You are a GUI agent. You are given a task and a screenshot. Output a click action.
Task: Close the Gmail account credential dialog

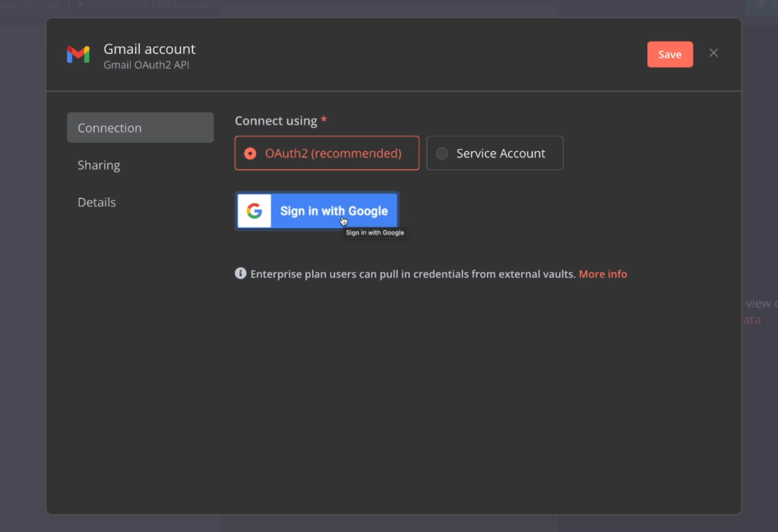coord(713,53)
